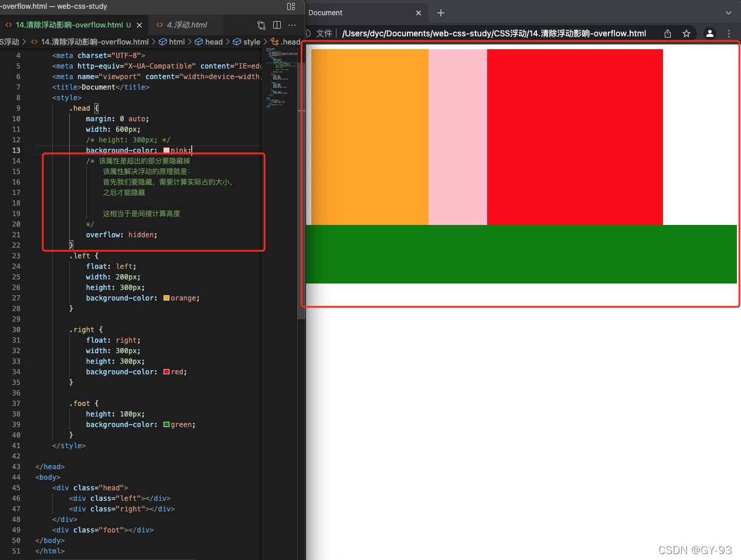Click the red box in the rendered page
741x560 pixels.
click(575, 137)
